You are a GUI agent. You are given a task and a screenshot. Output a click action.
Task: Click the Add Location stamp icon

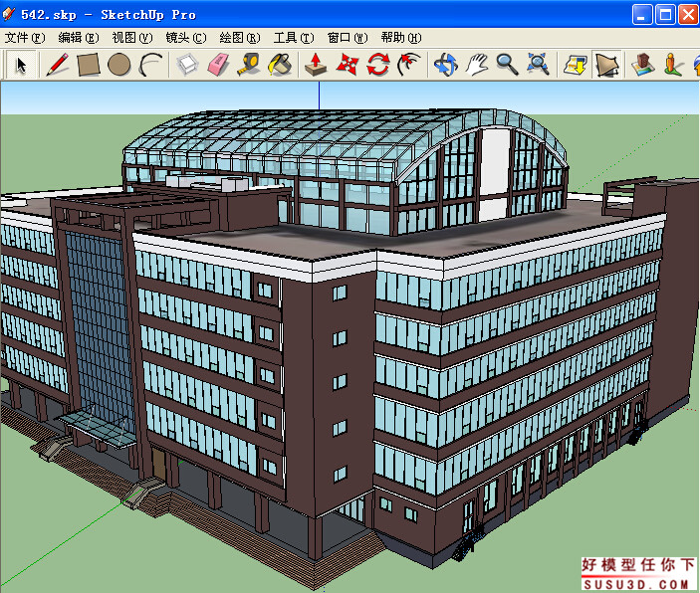643,65
